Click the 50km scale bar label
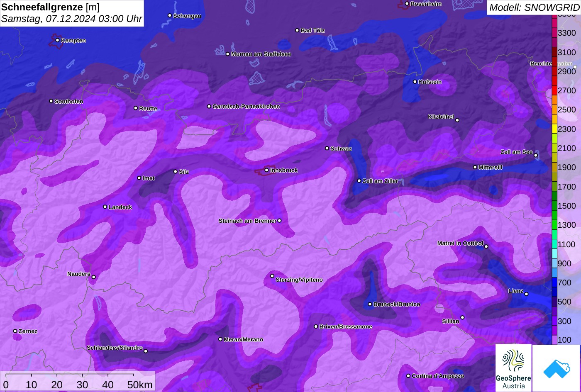This screenshot has height=392, width=581. tap(140, 385)
